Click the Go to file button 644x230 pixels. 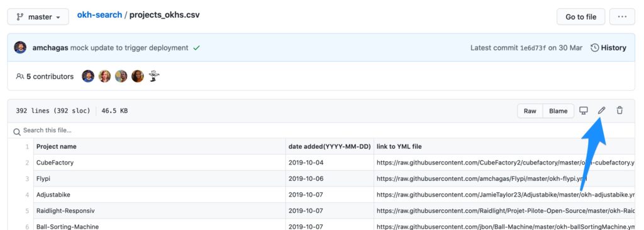point(580,17)
